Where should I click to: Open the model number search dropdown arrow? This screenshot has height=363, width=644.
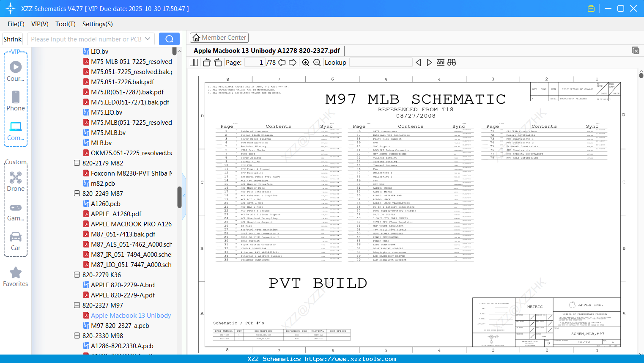[x=148, y=39]
